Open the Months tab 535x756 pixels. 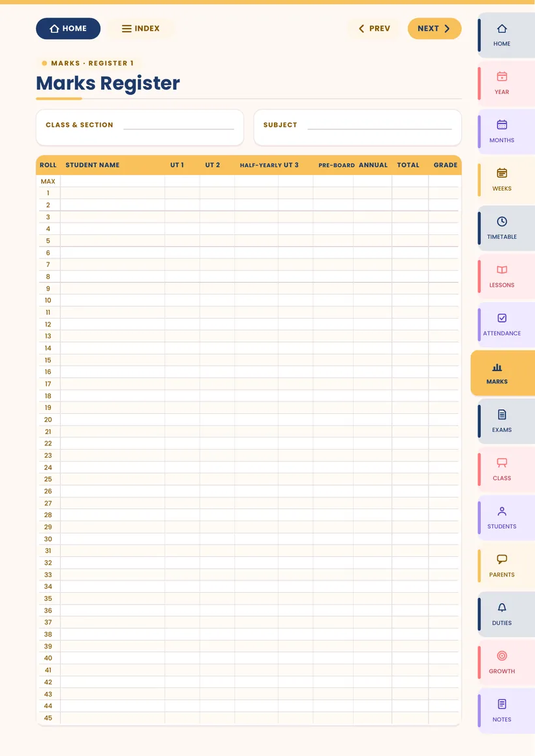[x=506, y=132]
